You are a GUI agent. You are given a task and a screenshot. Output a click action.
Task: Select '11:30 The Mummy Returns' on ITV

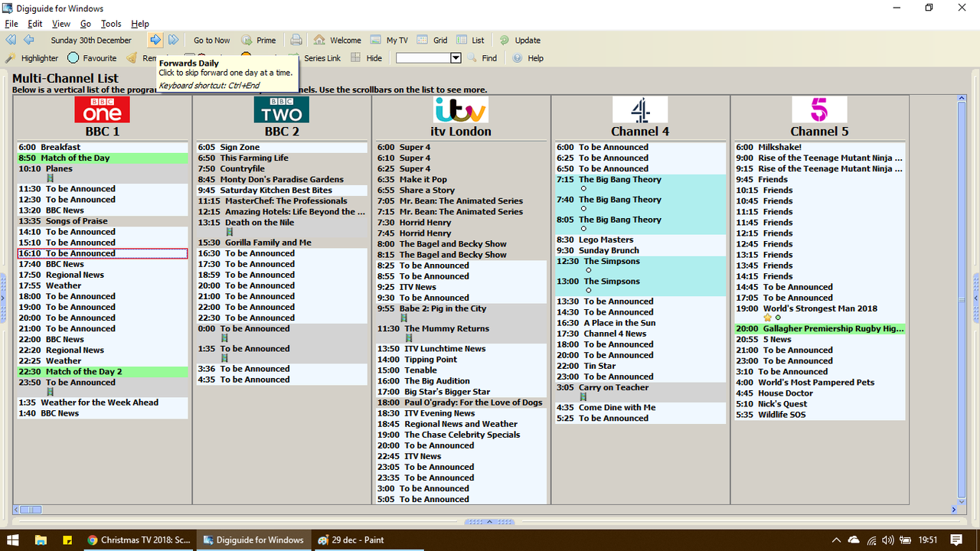point(461,333)
